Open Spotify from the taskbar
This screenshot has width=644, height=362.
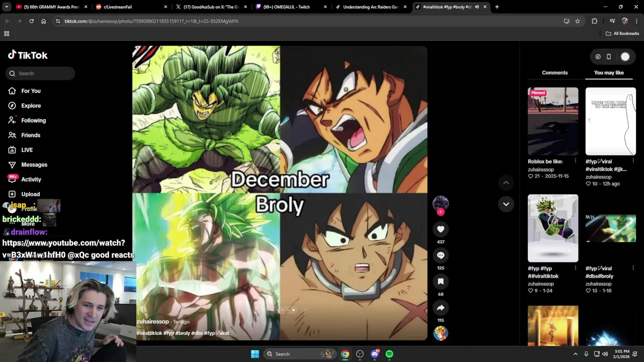[x=389, y=354]
